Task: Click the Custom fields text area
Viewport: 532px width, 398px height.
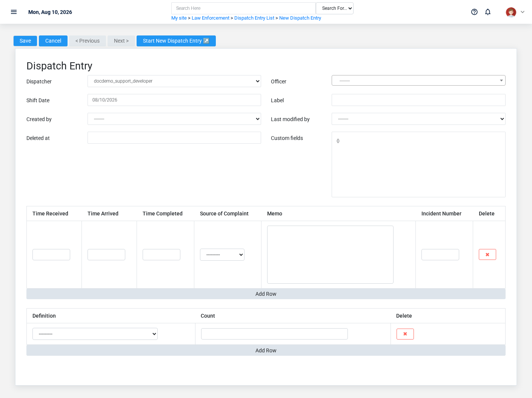Action: click(418, 164)
